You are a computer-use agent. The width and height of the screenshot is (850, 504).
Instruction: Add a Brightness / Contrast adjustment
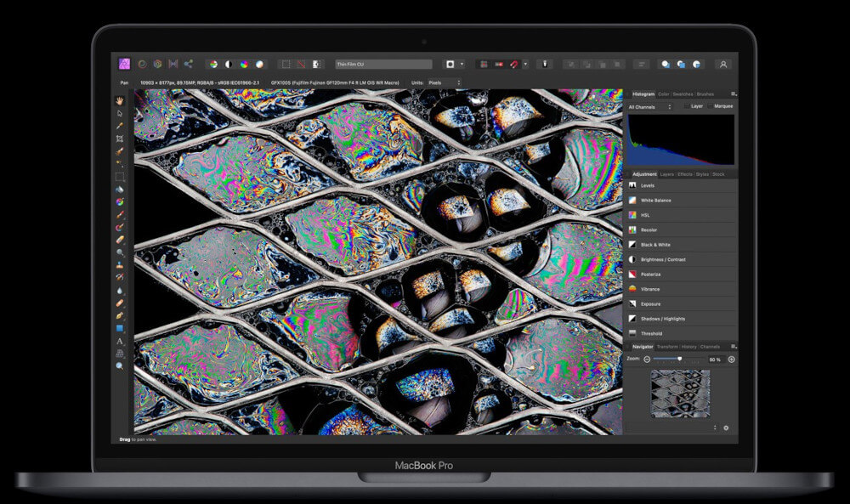click(x=682, y=259)
